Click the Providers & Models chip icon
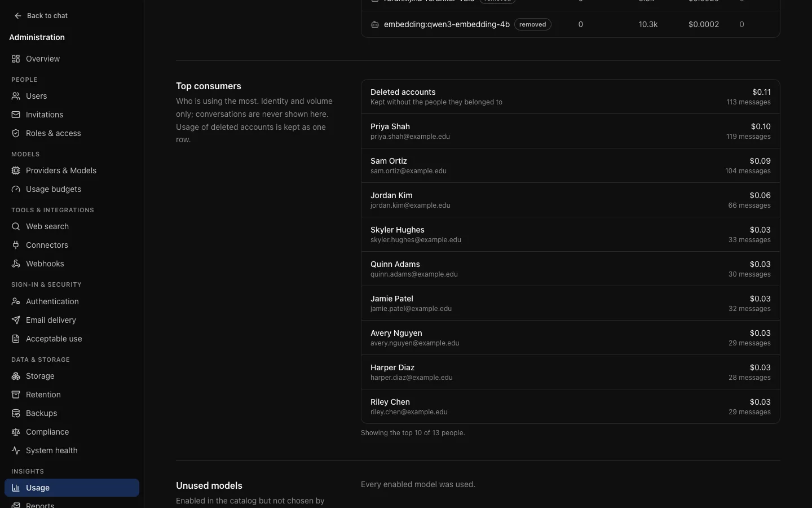This screenshot has height=508, width=812. click(x=16, y=170)
